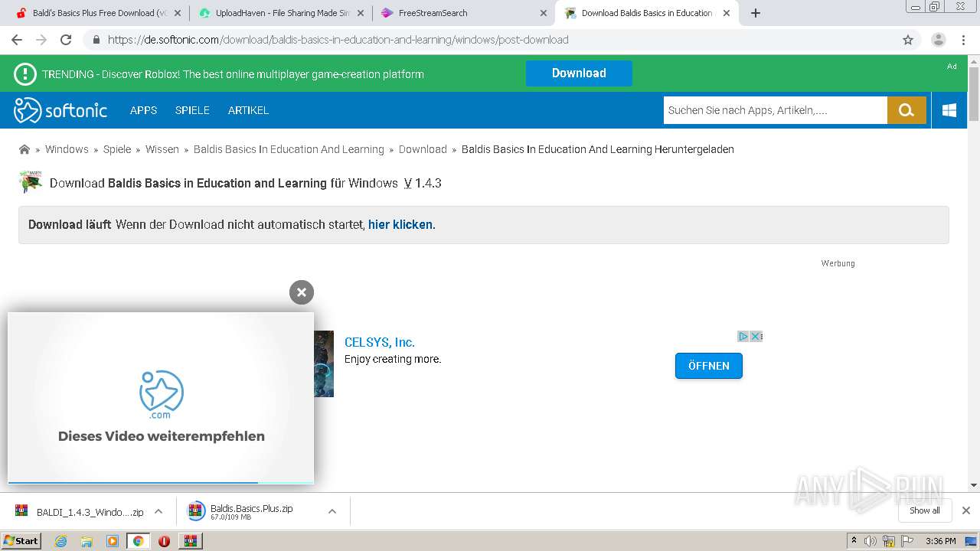
Task: Click the blue Download button in the Roblox banner
Action: click(579, 73)
